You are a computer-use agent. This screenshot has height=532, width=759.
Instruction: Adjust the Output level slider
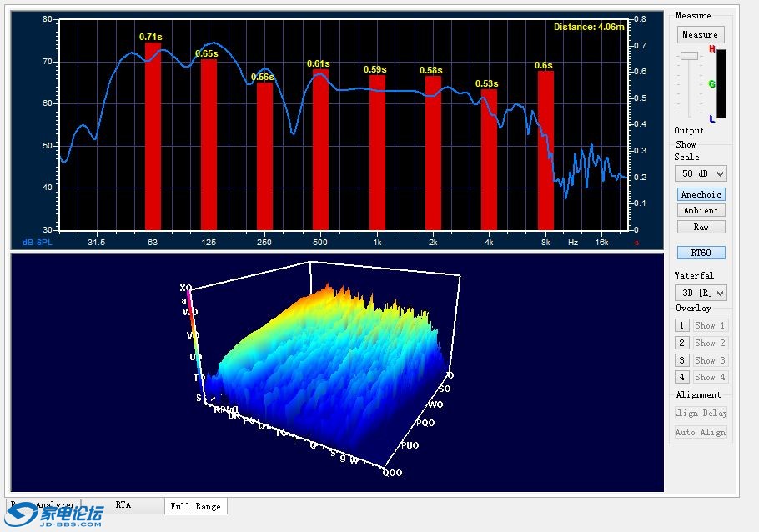pyautogui.click(x=689, y=56)
